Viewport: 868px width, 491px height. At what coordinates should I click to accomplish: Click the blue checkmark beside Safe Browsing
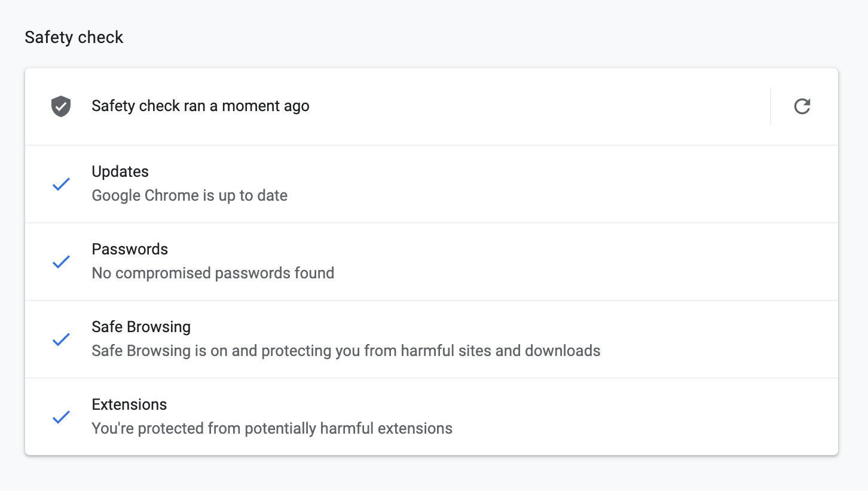point(61,339)
